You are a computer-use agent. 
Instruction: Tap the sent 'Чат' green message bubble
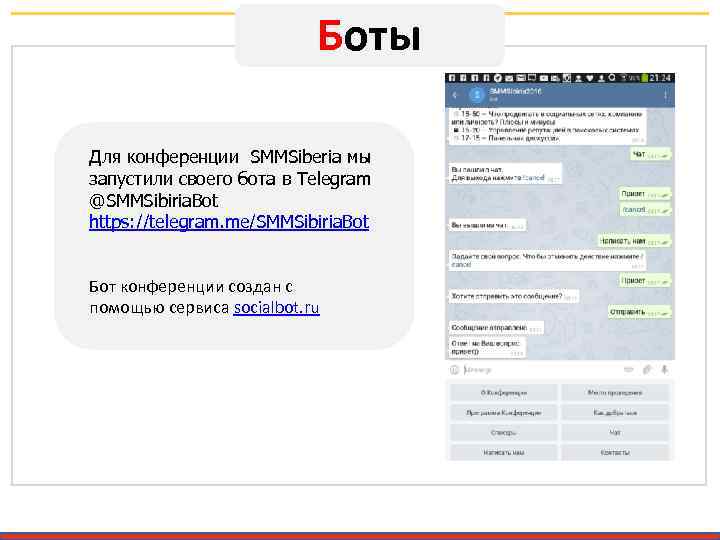click(651, 155)
